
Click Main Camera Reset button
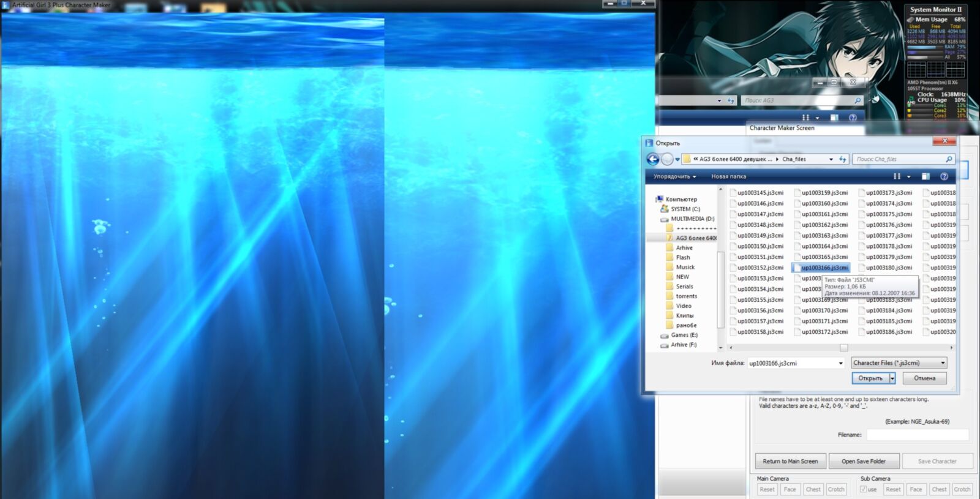(x=767, y=489)
